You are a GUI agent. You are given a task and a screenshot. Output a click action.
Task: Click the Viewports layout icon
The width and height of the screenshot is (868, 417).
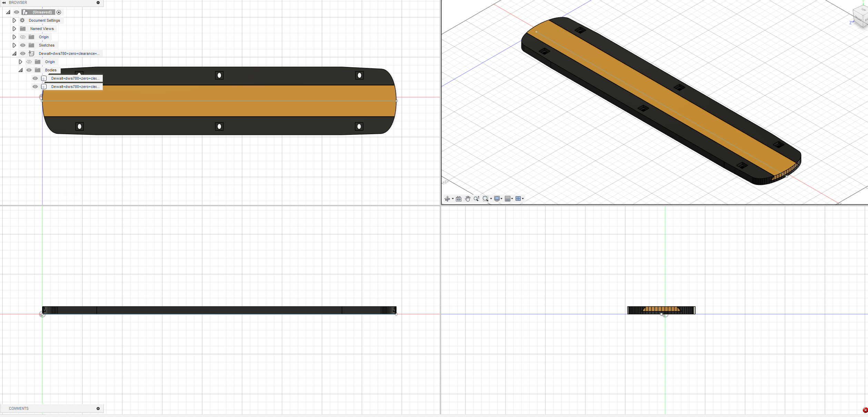518,199
